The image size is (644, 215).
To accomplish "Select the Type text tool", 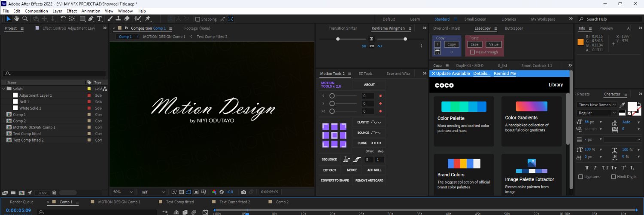I will 99,19.
